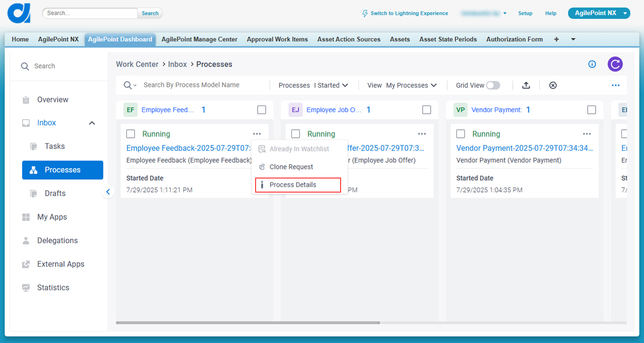This screenshot has width=644, height=343.
Task: Click the Clone Request icon in menu
Action: [x=262, y=167]
